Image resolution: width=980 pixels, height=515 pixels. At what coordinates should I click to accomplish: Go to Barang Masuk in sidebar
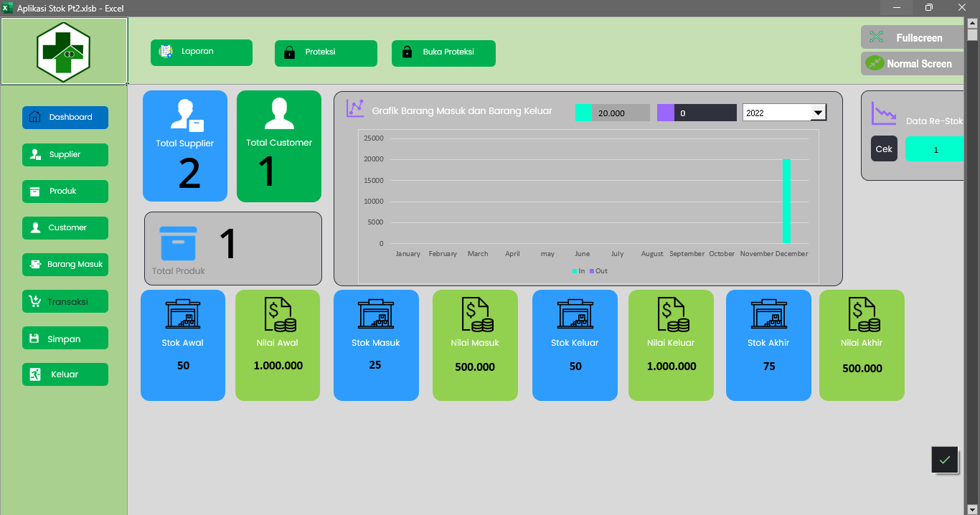coord(65,265)
